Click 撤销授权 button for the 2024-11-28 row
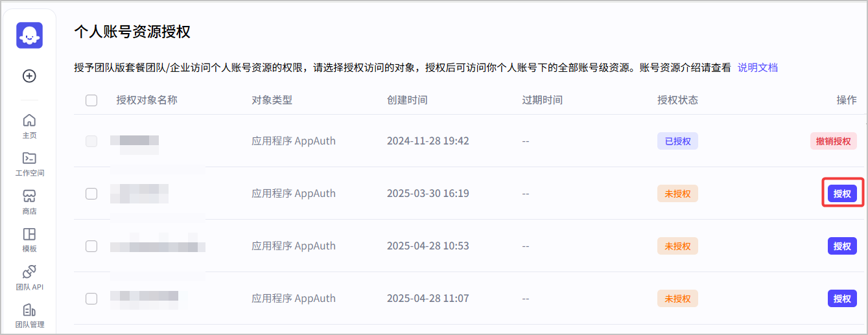Image resolution: width=868 pixels, height=335 pixels. click(833, 141)
